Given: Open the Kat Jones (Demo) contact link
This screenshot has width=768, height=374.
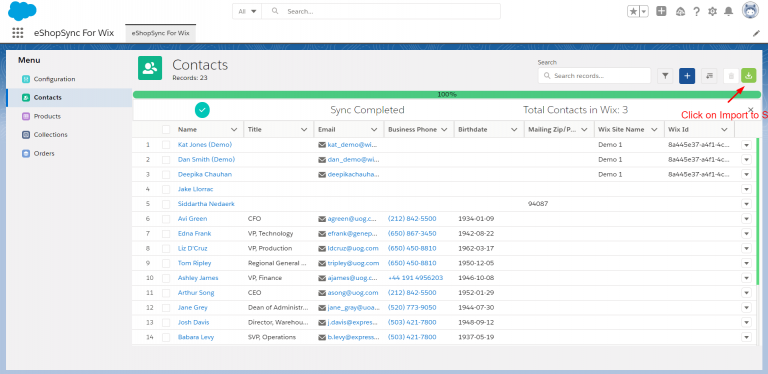Looking at the screenshot, I should click(205, 145).
